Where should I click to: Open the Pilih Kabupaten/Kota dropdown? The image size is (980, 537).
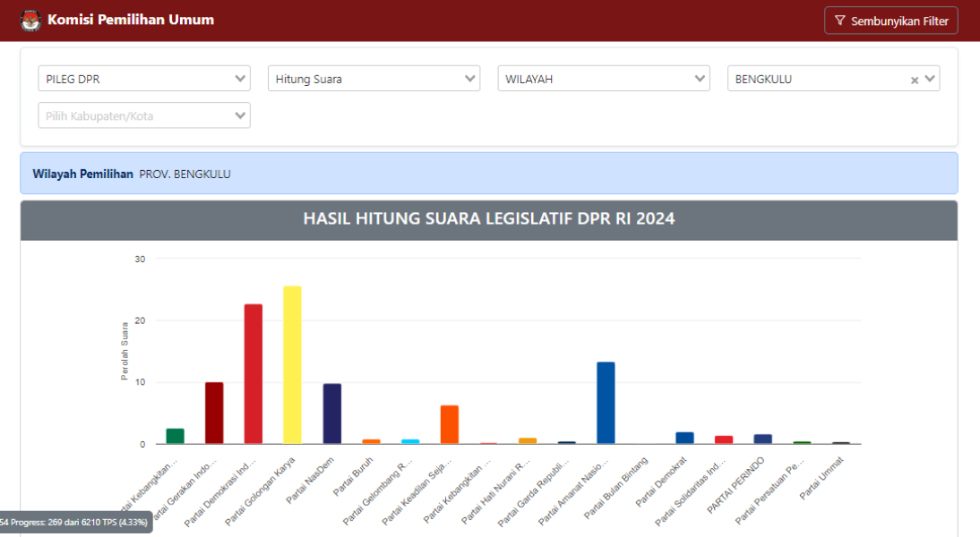(144, 115)
